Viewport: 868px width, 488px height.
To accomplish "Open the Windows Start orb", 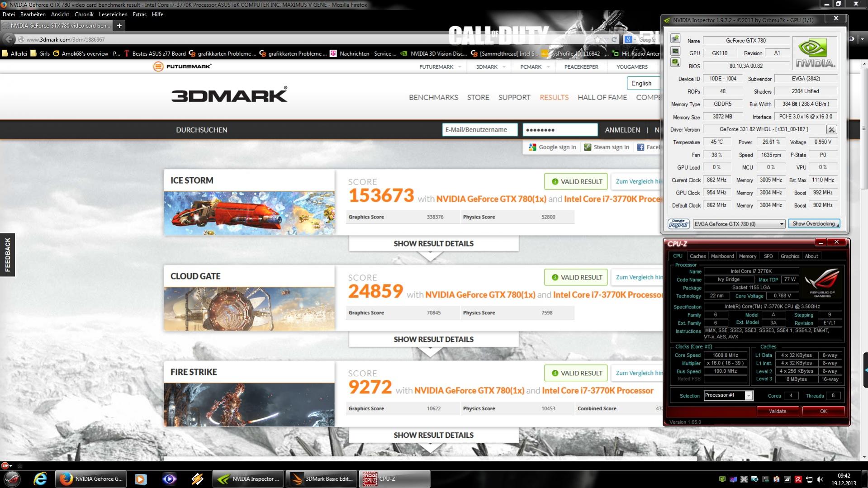I will click(12, 479).
